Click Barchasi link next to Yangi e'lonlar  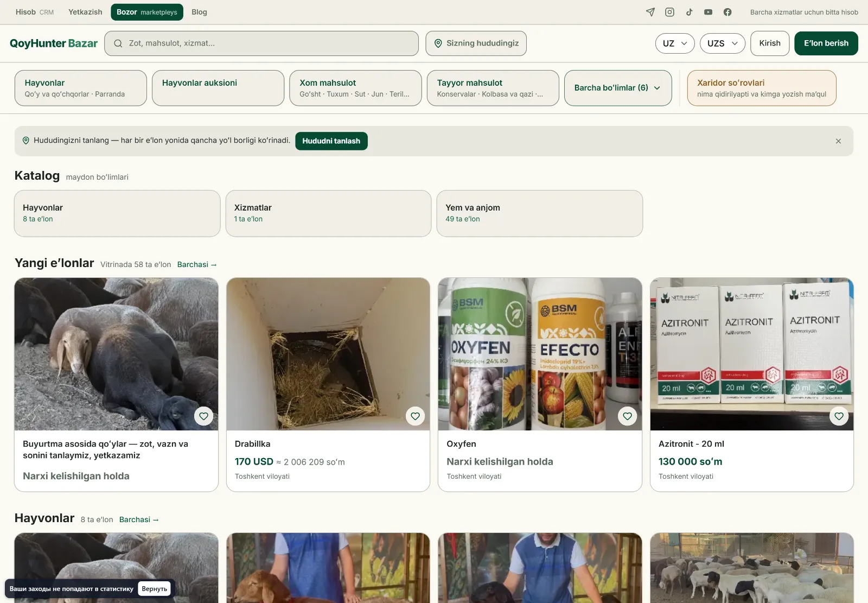(x=197, y=265)
